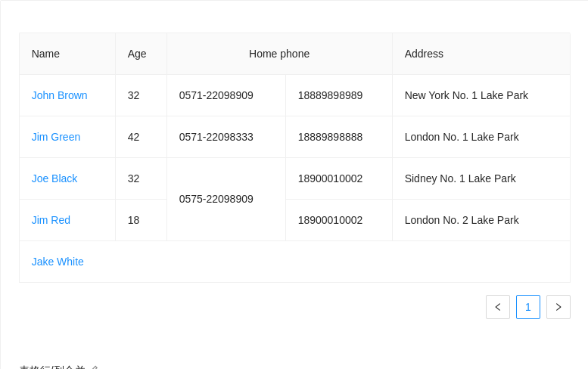Image resolution: width=588 pixels, height=369 pixels.
Task: Click the Age column header
Action: pos(137,54)
